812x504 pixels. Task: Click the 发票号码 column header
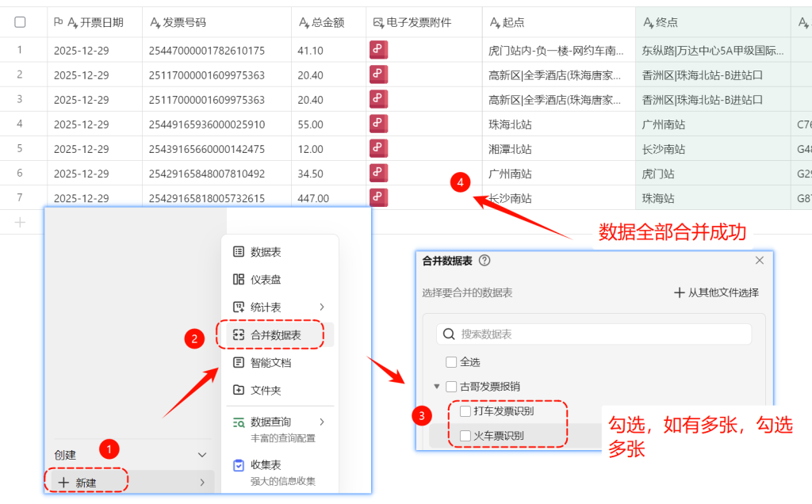[216, 22]
